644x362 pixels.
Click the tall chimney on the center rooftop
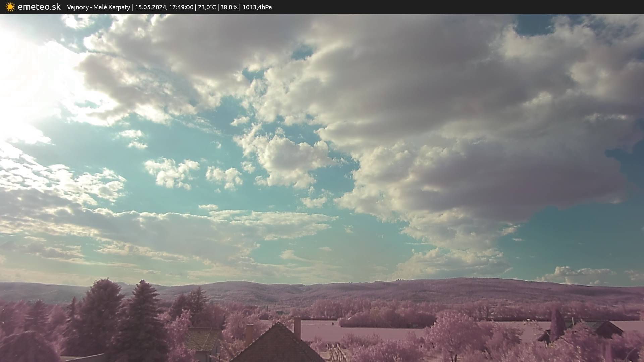coord(297,327)
